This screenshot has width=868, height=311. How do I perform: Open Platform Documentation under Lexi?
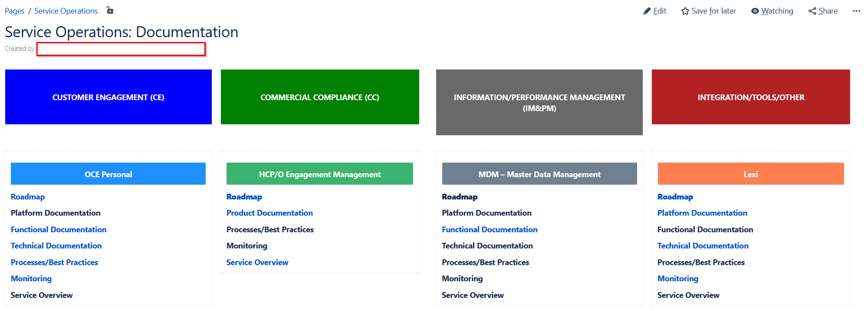[x=702, y=213]
